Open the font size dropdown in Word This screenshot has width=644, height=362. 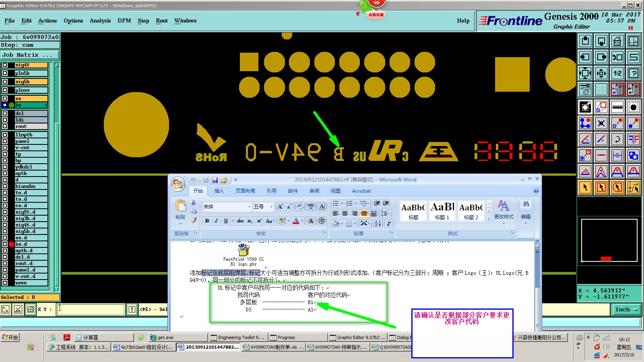(x=271, y=207)
